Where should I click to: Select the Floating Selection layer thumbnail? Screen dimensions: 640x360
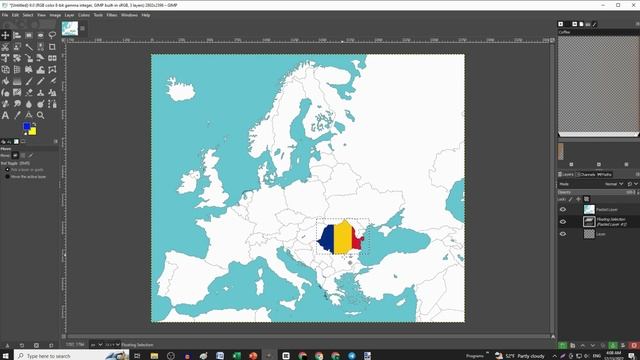click(589, 222)
